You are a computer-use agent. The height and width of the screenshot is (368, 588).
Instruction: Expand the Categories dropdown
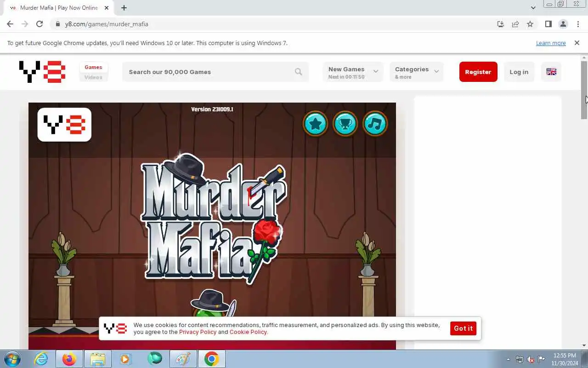click(x=417, y=72)
